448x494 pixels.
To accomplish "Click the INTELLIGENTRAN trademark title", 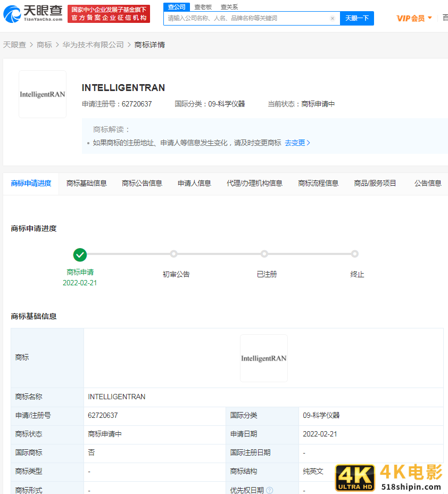I will coord(123,88).
